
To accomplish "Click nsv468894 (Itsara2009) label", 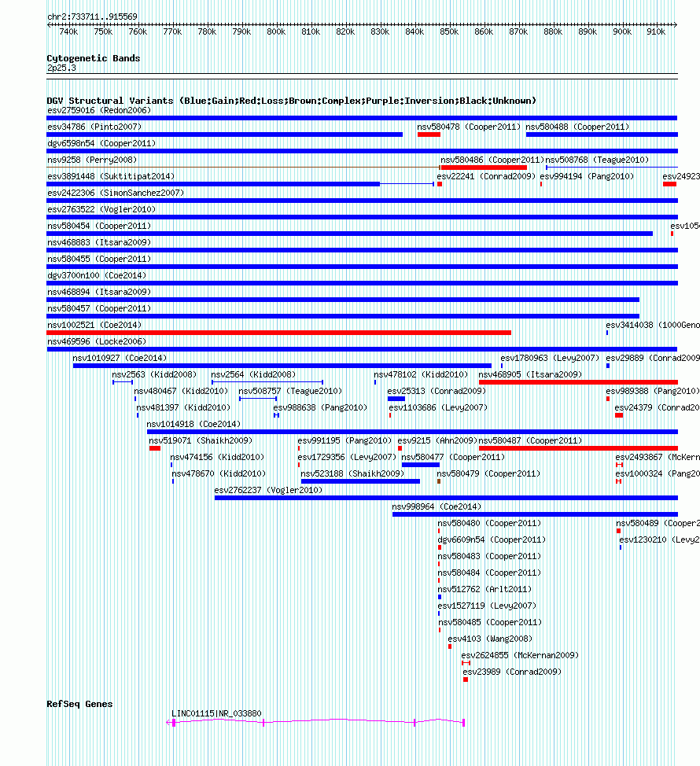I will click(x=99, y=292).
